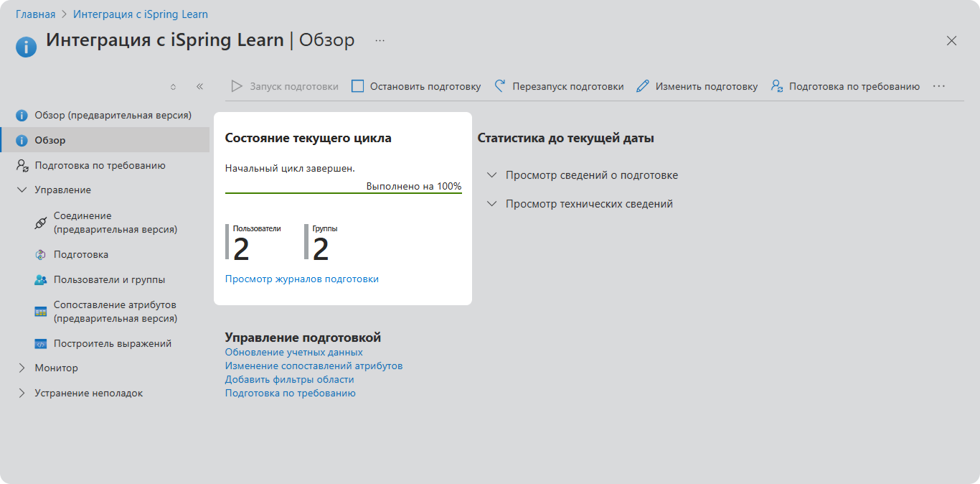Click the Построитель выражений code icon

pyautogui.click(x=40, y=343)
